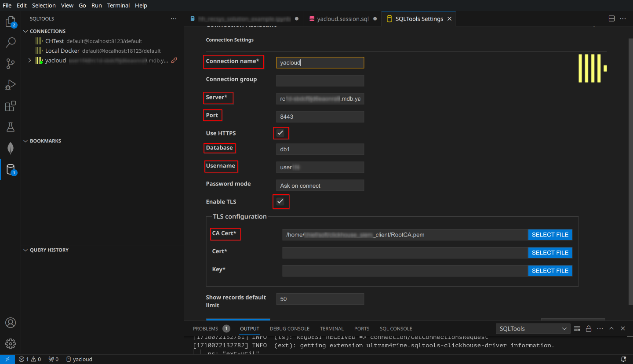This screenshot has width=633, height=364.
Task: Open Run and Debug view icon
Action: coord(11,85)
